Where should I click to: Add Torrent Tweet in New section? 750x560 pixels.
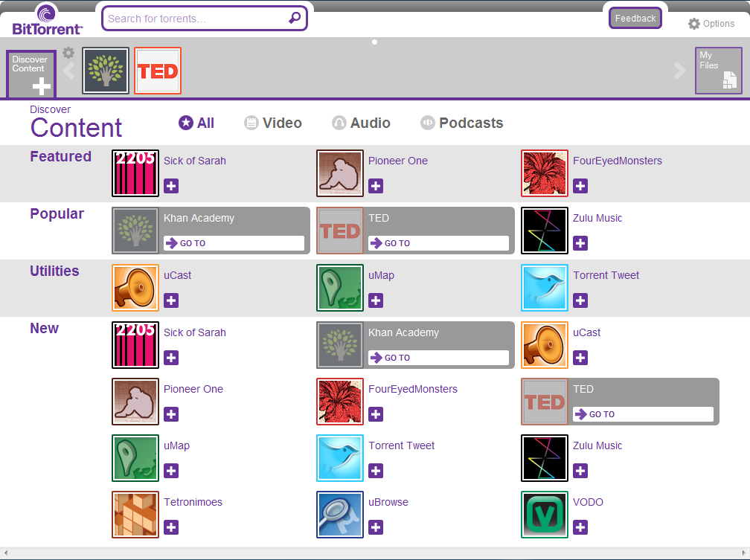pos(376,471)
